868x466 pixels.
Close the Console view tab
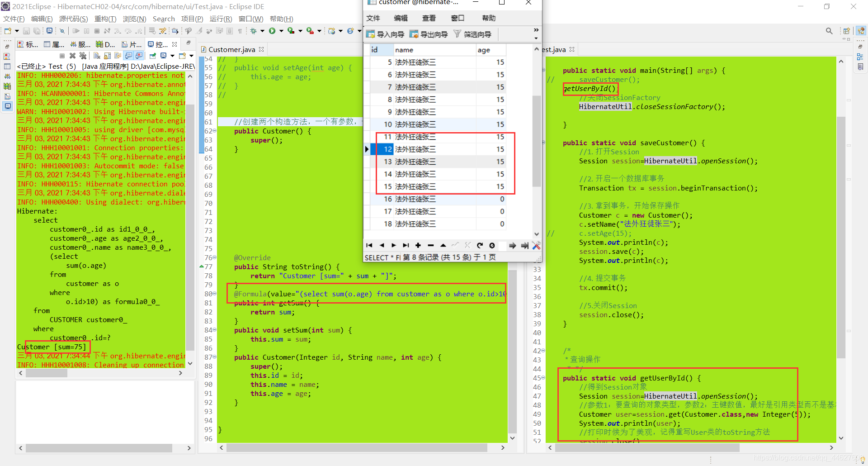point(175,44)
